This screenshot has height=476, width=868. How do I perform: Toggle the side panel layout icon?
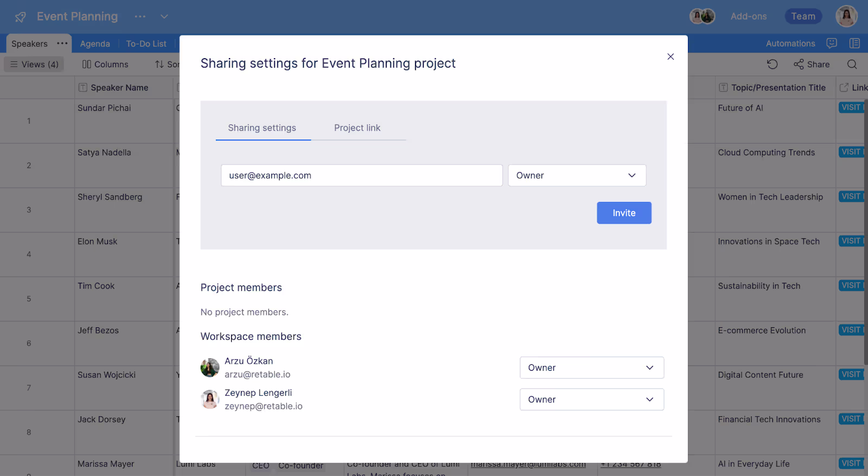854,43
